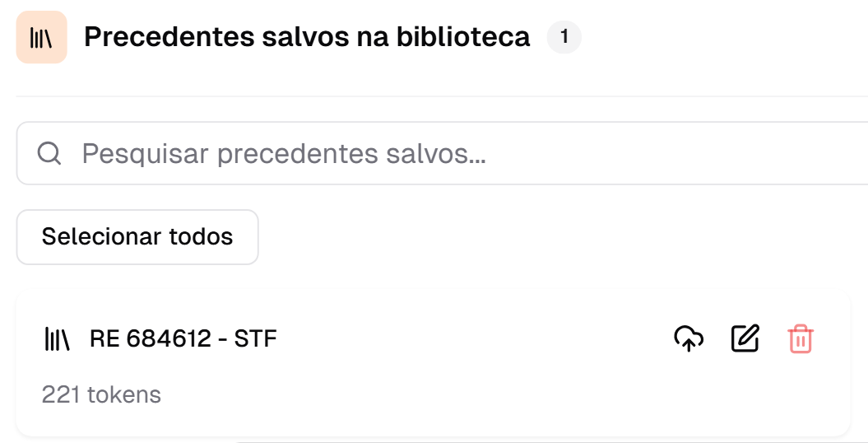Select the "RE 684612 - STF" title

[183, 338]
